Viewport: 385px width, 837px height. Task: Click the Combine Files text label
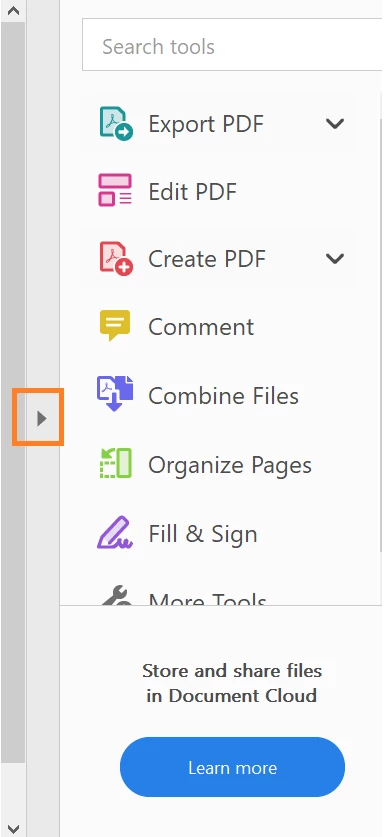223,396
